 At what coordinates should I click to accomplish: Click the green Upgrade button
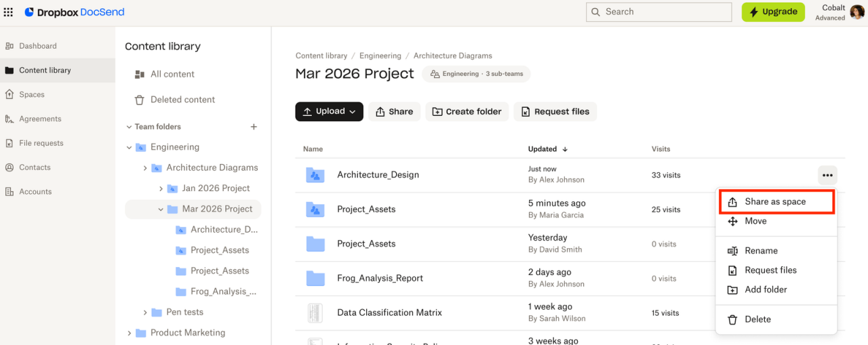click(772, 12)
